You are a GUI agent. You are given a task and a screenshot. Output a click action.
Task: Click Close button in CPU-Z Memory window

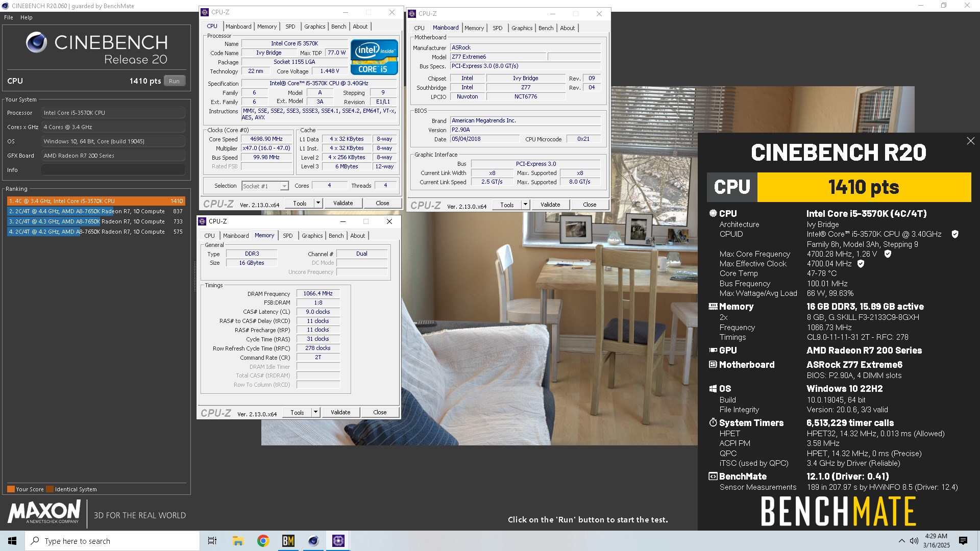[380, 412]
